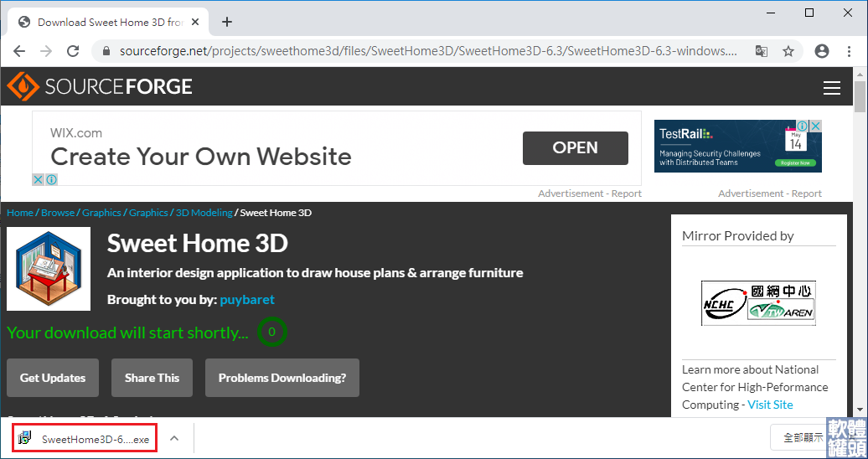The image size is (868, 459).
Task: Open the TestRail advertisement banner
Action: point(738,147)
